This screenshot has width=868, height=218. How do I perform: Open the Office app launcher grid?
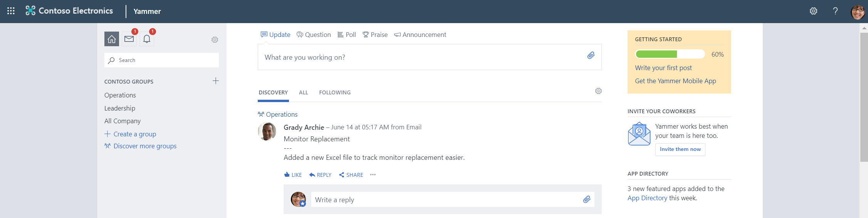(x=11, y=11)
